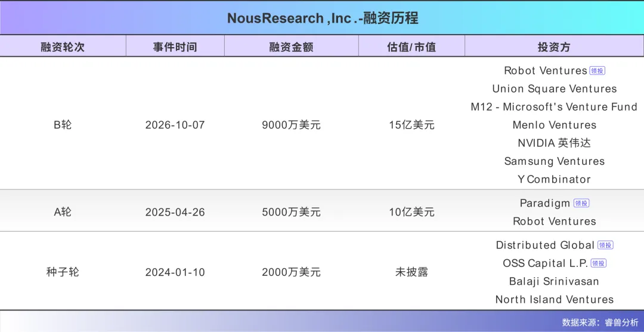Click Robot Ventures in the B轮 row
This screenshot has height=332, width=644.
(x=546, y=71)
